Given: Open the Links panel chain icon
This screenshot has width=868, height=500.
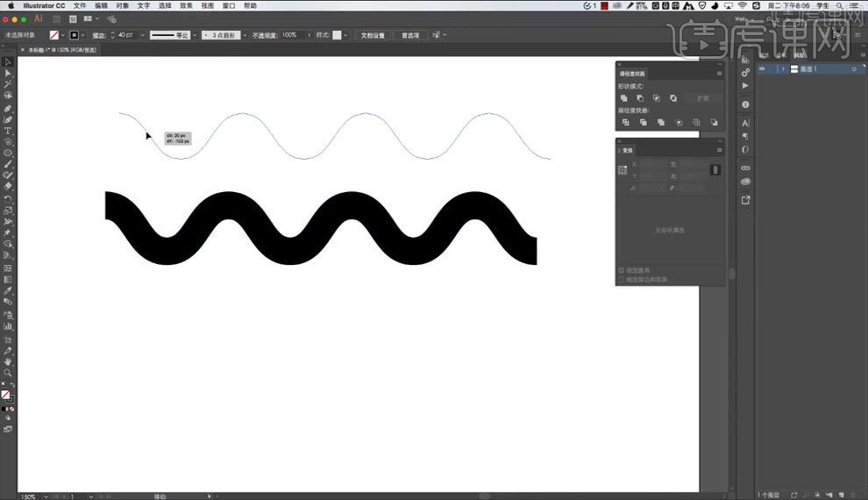Looking at the screenshot, I should [x=745, y=168].
